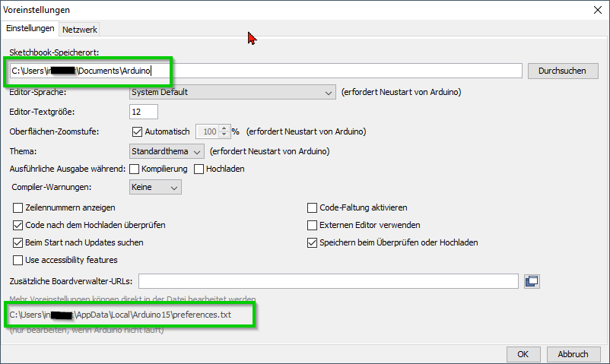
Task: Enable verbose output for Hochladen
Action: [199, 169]
